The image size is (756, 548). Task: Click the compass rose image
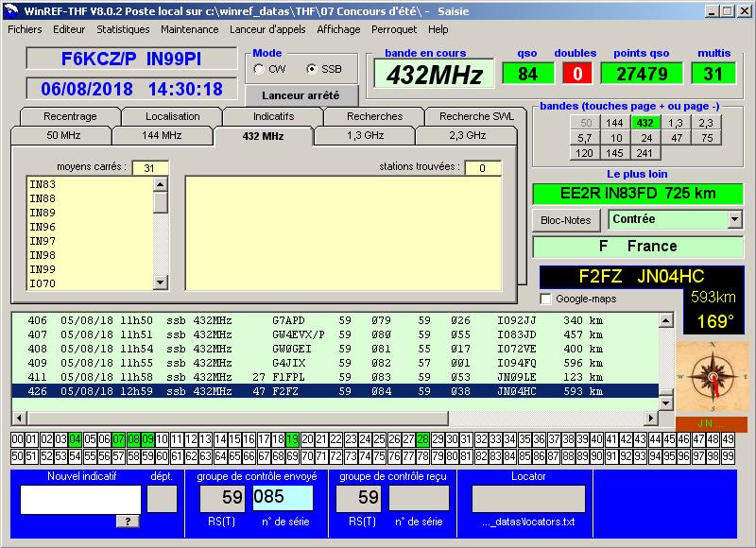[712, 378]
